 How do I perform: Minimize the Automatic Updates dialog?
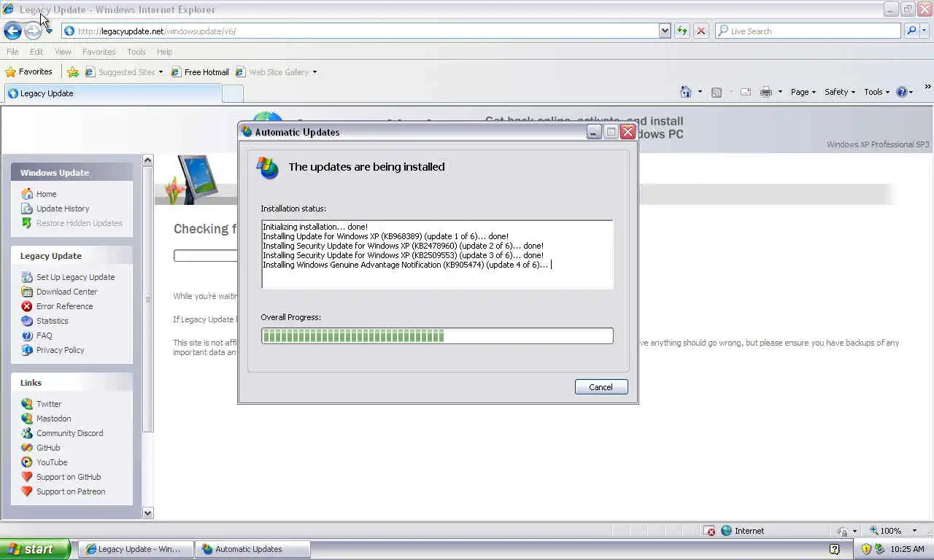click(x=594, y=132)
